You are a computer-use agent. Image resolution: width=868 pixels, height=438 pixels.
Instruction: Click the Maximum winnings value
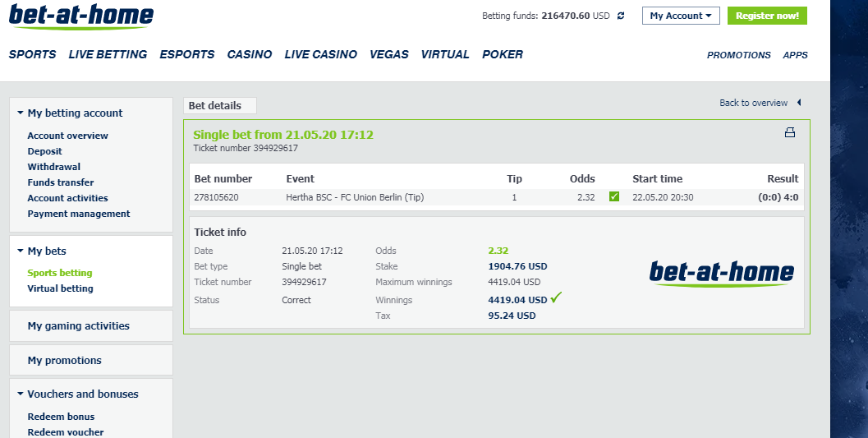pos(514,282)
